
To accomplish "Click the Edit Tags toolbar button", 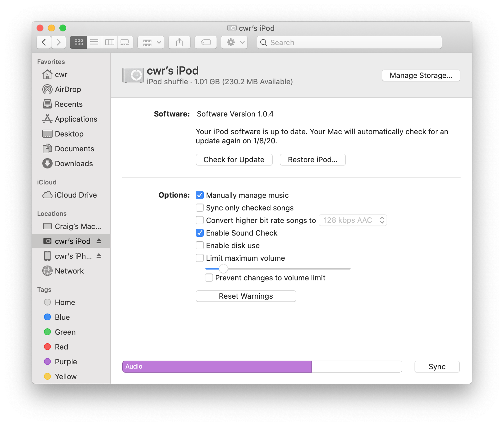I will (206, 43).
